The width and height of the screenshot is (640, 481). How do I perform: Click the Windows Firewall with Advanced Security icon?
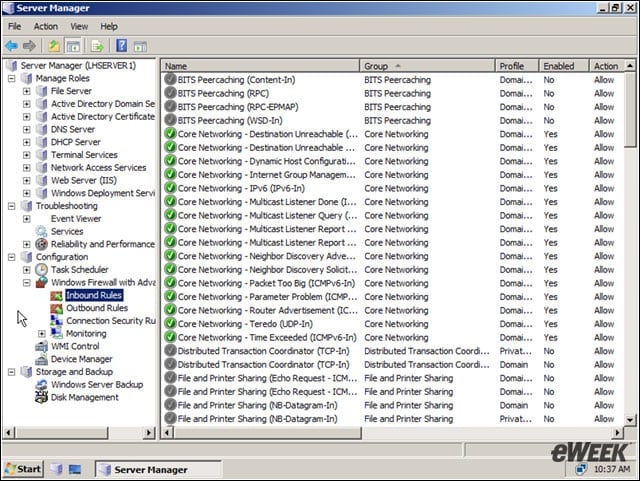[42, 283]
